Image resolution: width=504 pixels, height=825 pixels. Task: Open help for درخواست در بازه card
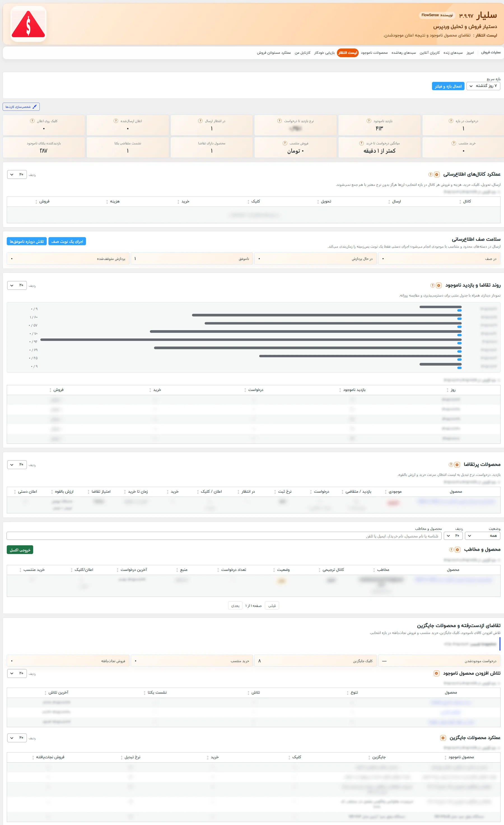click(x=451, y=121)
